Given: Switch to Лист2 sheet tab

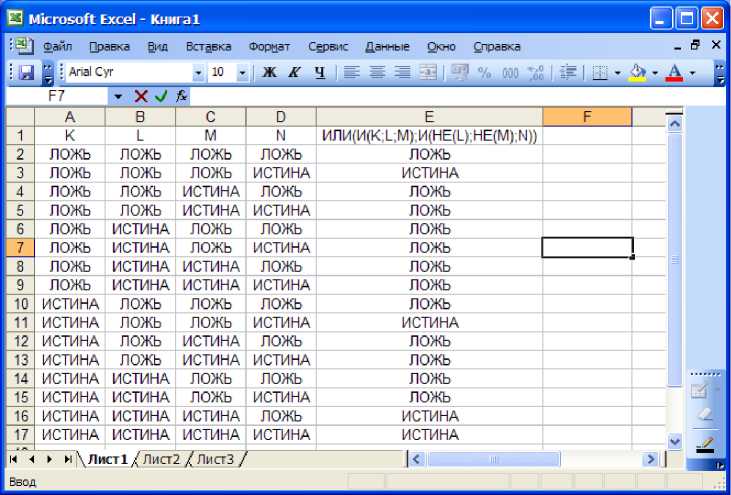Looking at the screenshot, I should [x=161, y=460].
